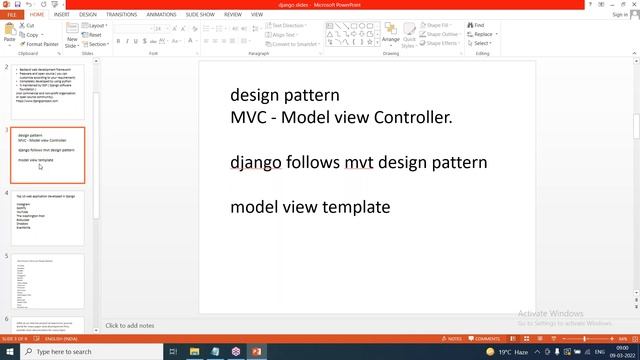
Task: Expand the shapes gallery More arrow
Action: [x=378, y=42]
